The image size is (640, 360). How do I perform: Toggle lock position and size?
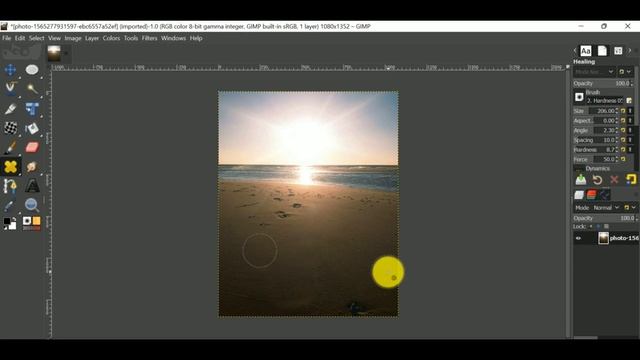tap(598, 227)
